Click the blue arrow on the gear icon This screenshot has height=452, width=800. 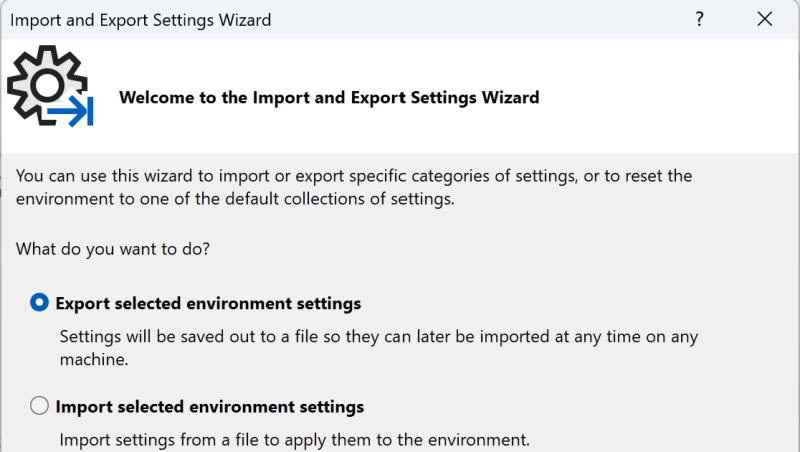coord(73,113)
